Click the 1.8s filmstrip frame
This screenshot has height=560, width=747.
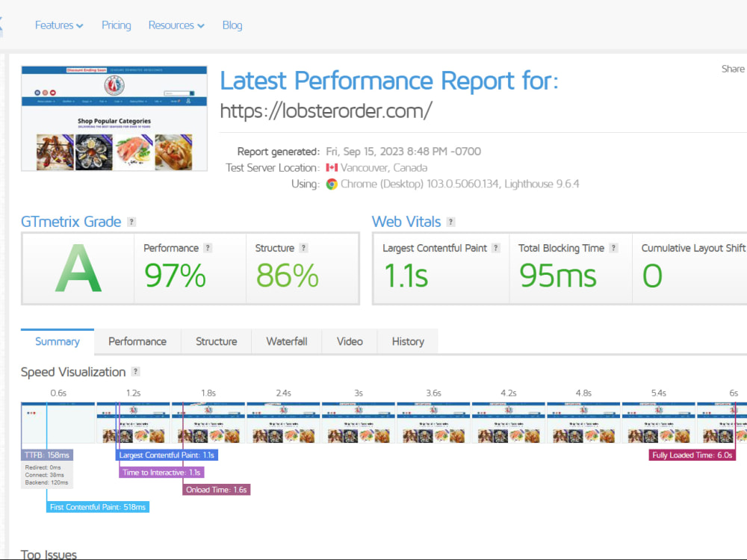point(208,423)
